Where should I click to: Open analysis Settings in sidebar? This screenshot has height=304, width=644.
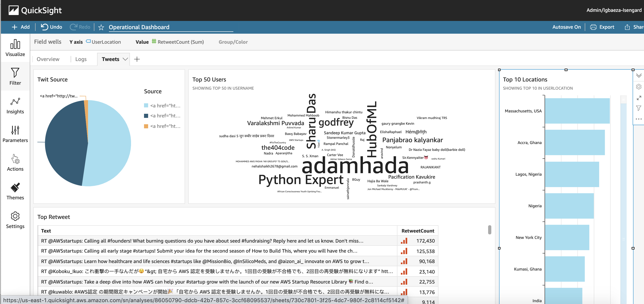tap(15, 220)
